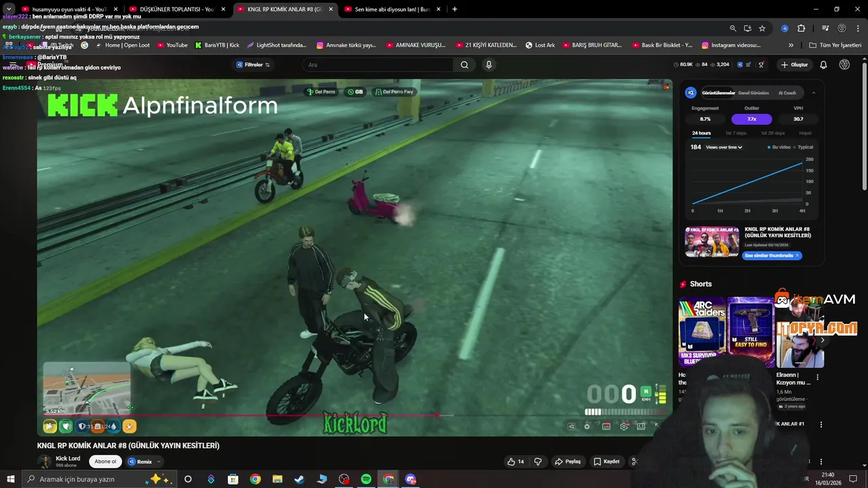
Task: Select the Görüntülenmeler tab in vidIQ panel
Action: point(718,93)
